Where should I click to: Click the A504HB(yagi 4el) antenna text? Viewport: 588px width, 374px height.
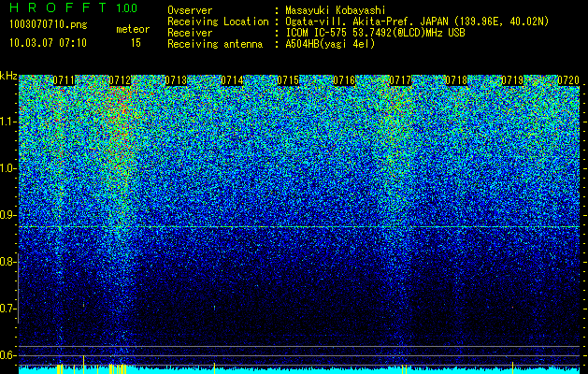330,44
